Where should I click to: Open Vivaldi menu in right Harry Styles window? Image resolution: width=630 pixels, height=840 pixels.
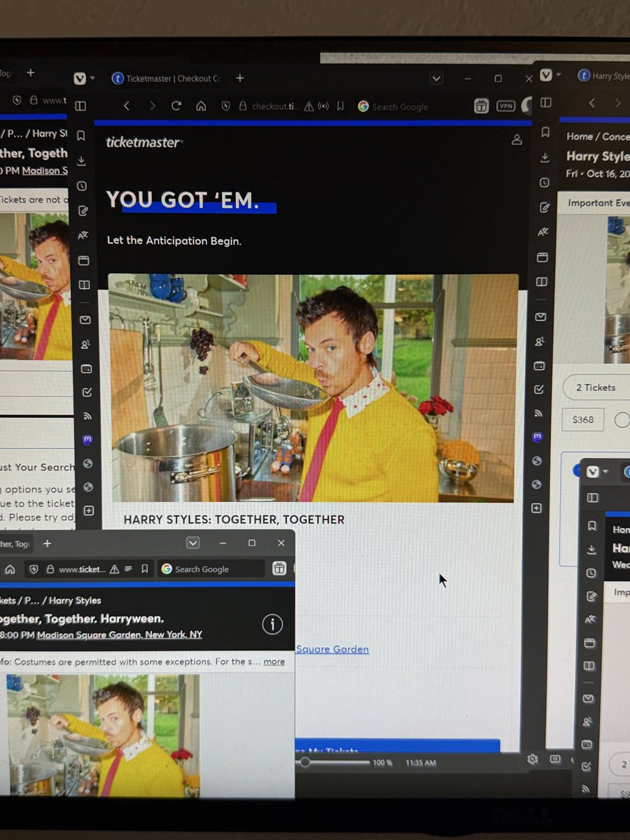coord(549,75)
